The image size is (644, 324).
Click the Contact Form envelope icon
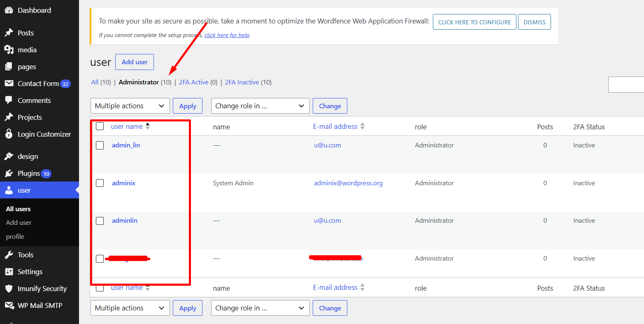click(x=9, y=84)
